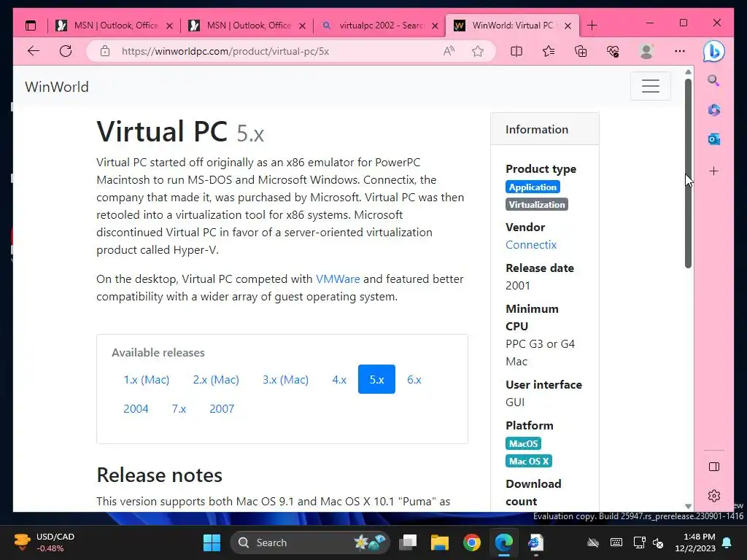Open Read aloud icon in address bar

(449, 51)
